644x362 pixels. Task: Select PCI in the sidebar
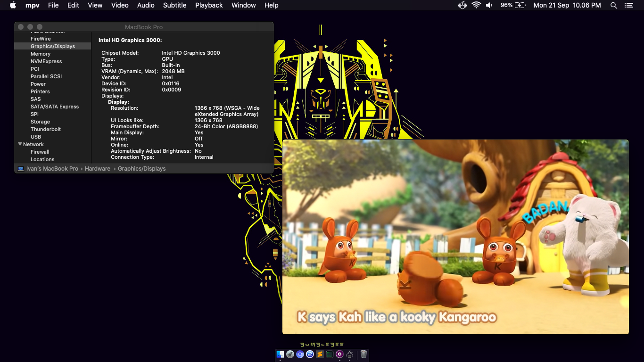35,69
